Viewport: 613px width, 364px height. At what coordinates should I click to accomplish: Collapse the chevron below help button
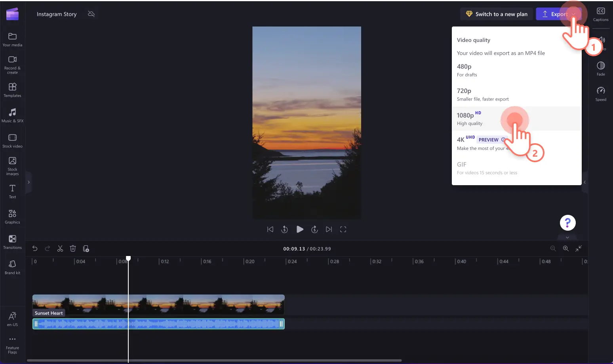tap(567, 237)
